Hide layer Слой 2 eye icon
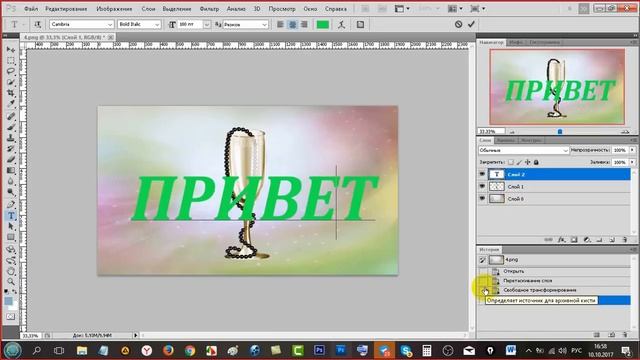This screenshot has width=640, height=360. 482,174
